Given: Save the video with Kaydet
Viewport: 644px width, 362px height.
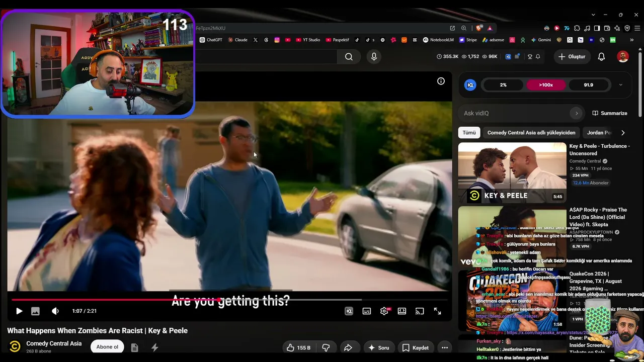Looking at the screenshot, I should point(415,347).
